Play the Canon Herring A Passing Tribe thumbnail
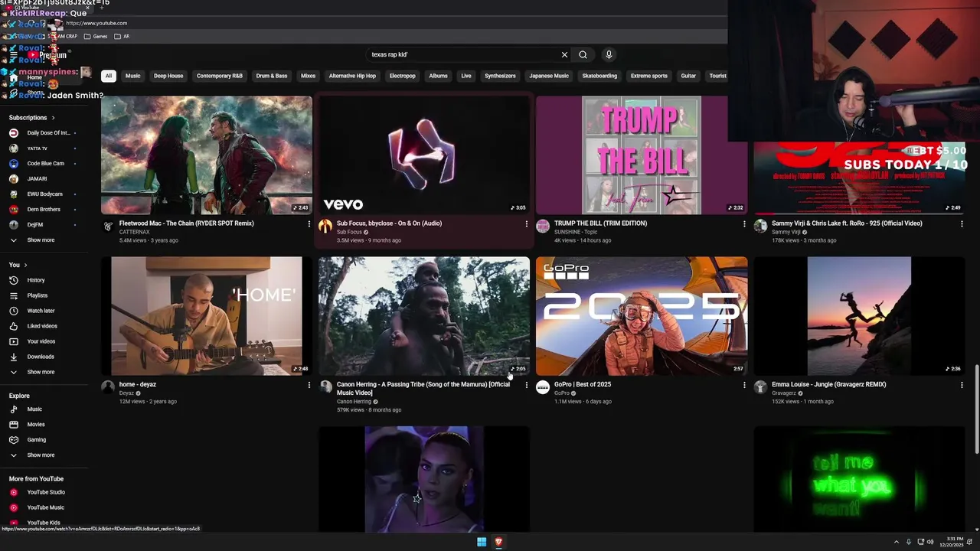Viewport: 980px width, 551px height. pos(424,316)
